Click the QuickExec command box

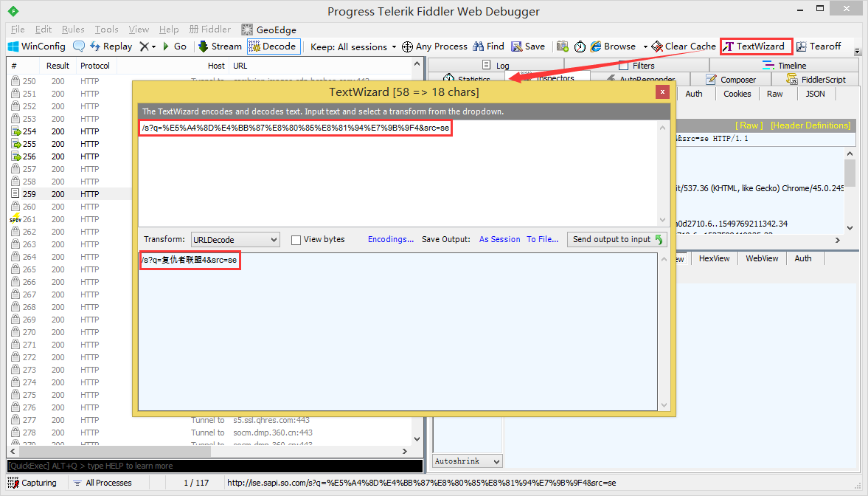coord(215,466)
